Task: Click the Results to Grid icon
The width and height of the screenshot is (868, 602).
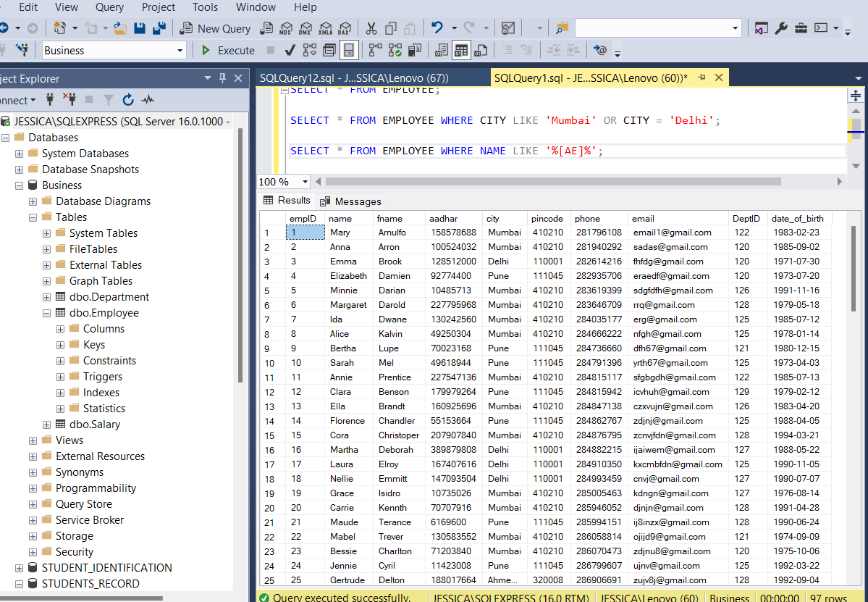Action: click(x=461, y=50)
